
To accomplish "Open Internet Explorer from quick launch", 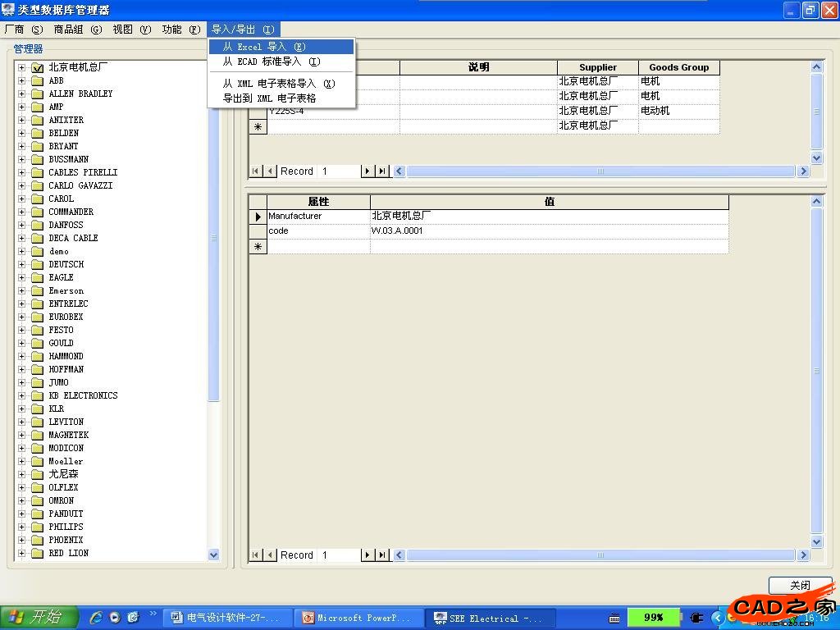I will (x=97, y=617).
